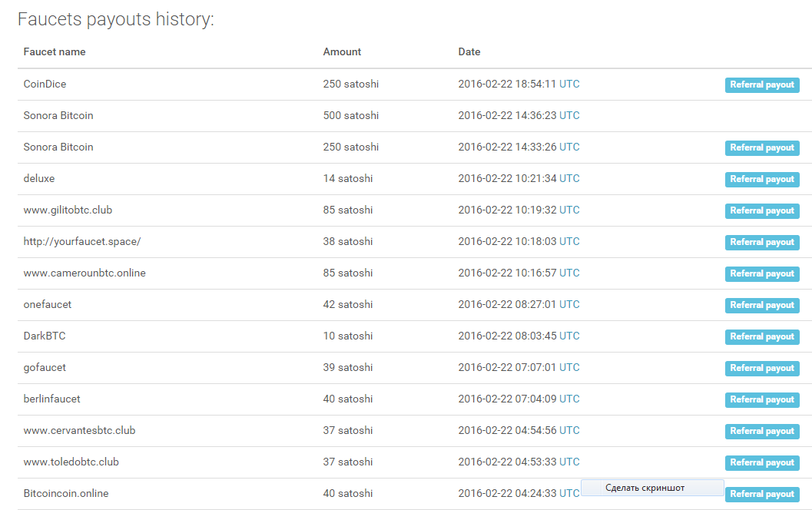Screen dimensions: 812x510
Task: Follow the UTC link for www.camerounbtc.online
Action: tap(569, 273)
